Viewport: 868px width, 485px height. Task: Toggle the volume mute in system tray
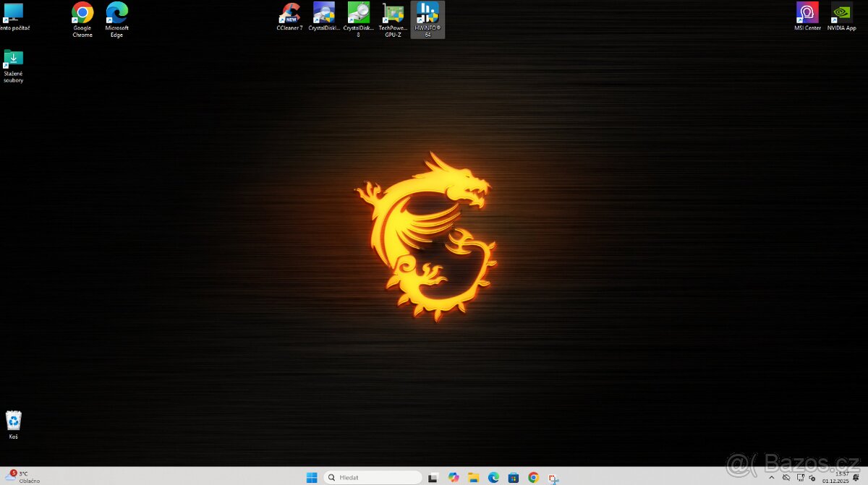point(812,477)
